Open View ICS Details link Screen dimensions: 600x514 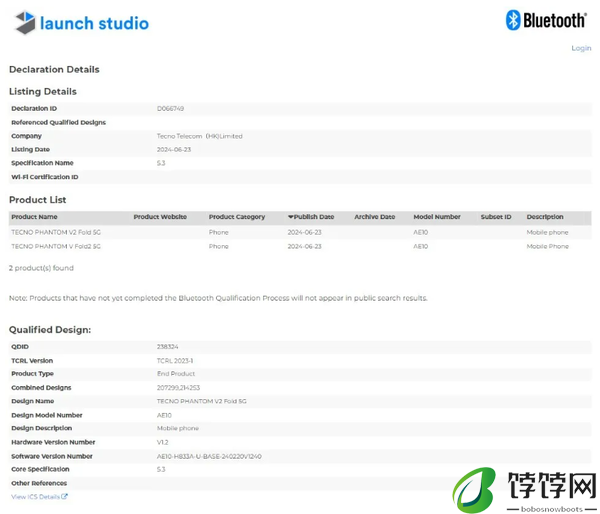pyautogui.click(x=35, y=497)
